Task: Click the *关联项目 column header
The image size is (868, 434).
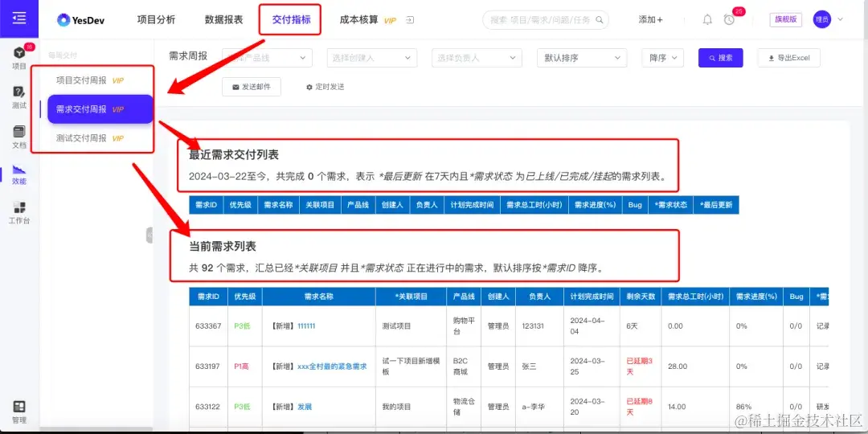Action: point(411,297)
